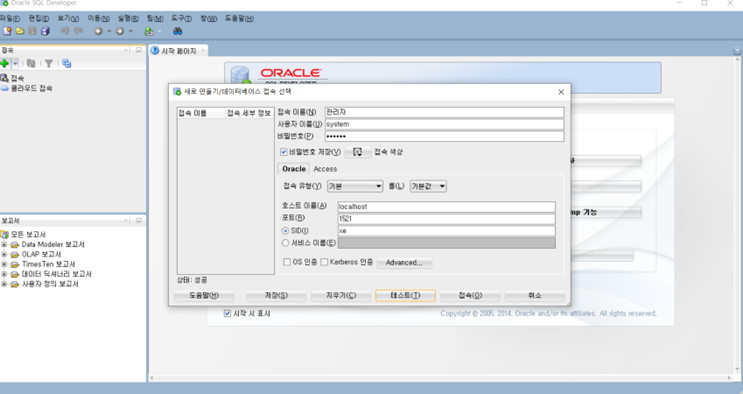Click the Redo arrow toolbar icon
The width and height of the screenshot is (743, 394).
click(78, 31)
